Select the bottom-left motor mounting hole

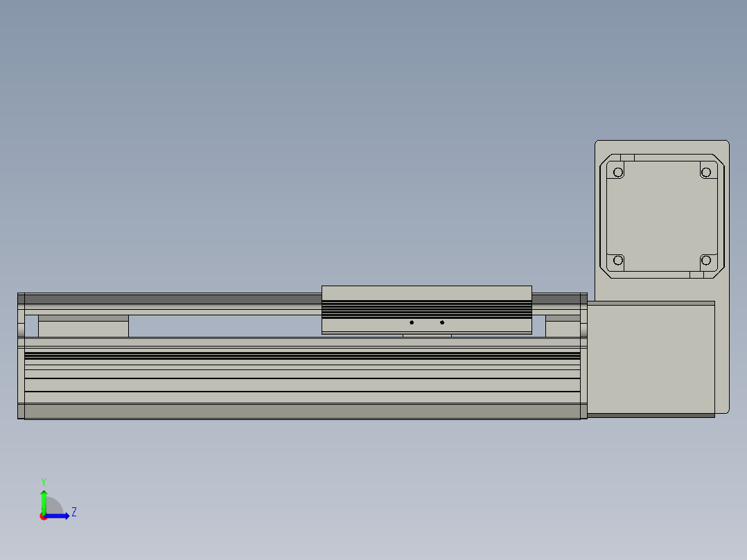point(618,260)
